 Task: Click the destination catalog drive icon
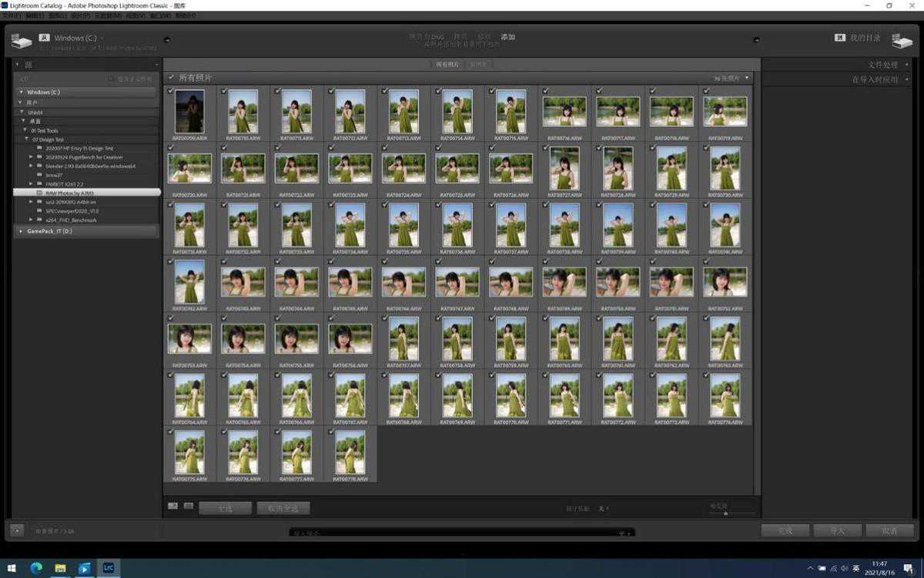(902, 40)
